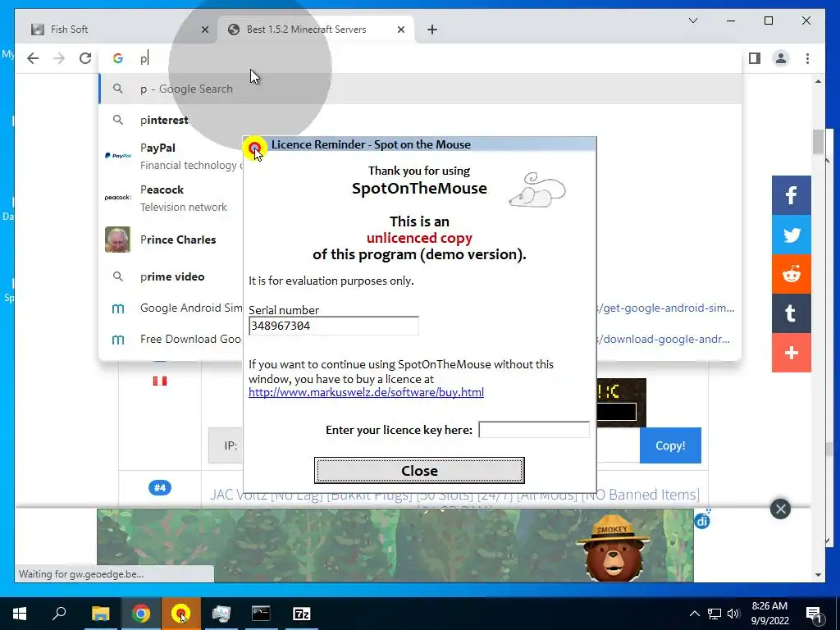Click the Peru flag icon on page
Viewport: 840px width, 630px height.
(160, 381)
